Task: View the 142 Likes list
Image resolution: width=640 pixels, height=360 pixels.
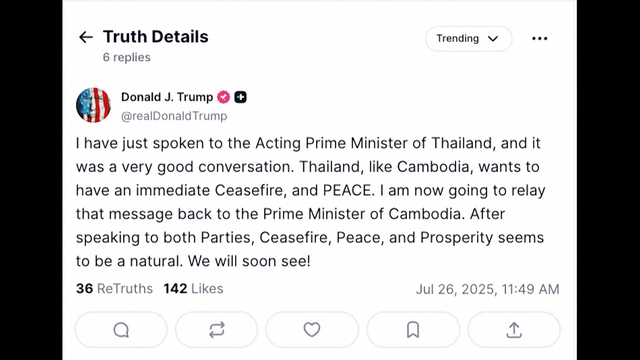Action: (x=193, y=289)
